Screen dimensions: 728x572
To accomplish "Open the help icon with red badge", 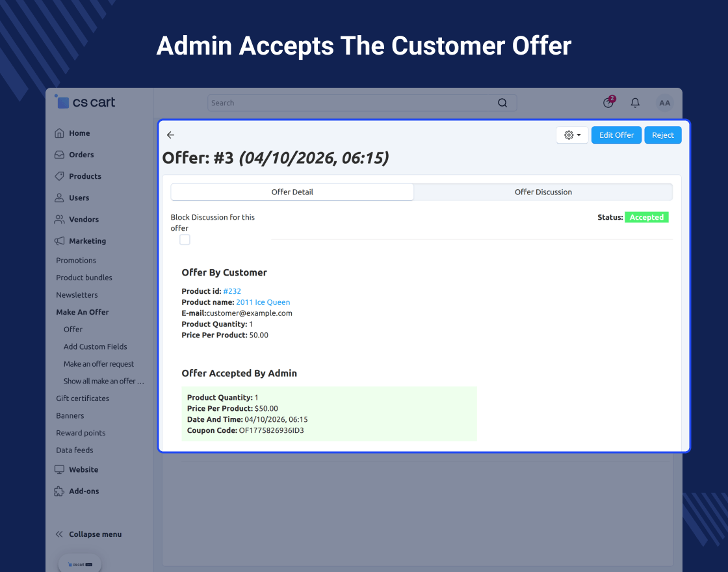I will [608, 102].
